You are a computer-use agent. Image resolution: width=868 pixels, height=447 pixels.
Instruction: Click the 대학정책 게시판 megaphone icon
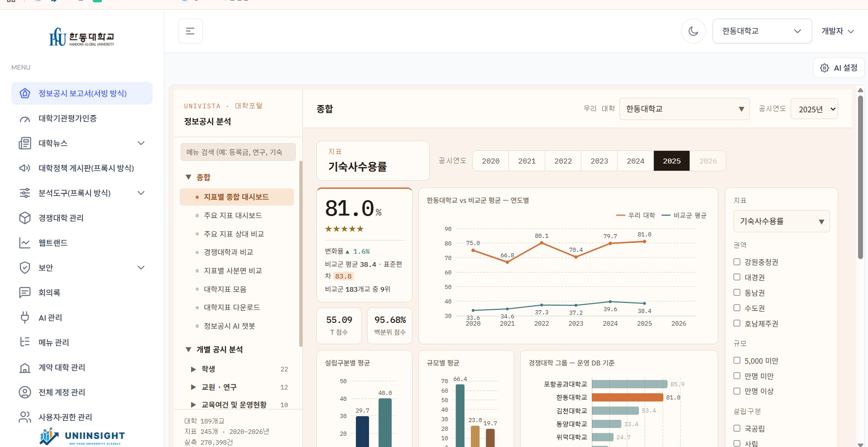point(25,168)
